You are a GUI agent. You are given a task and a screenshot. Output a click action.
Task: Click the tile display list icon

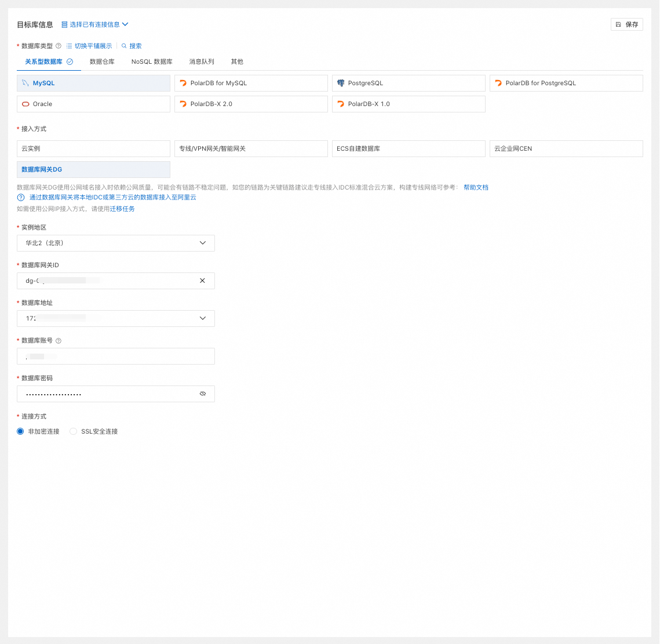click(x=69, y=46)
